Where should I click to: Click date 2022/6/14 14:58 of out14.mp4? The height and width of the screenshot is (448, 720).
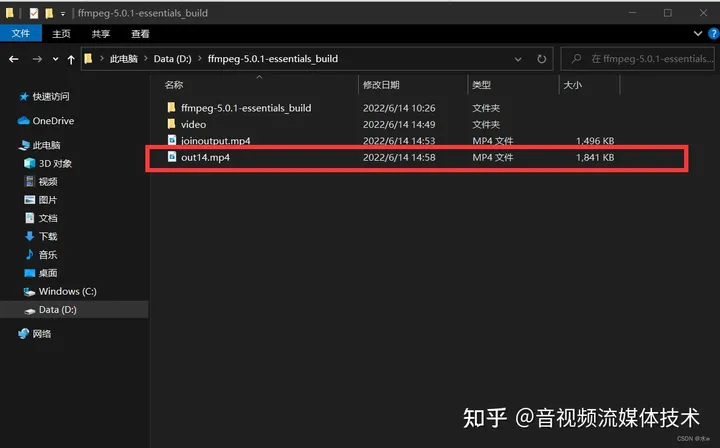[399, 157]
